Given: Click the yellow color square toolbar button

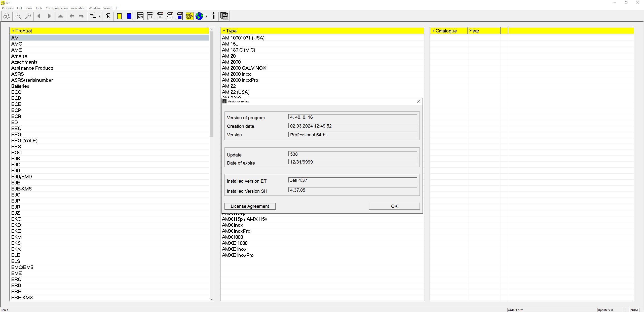Looking at the screenshot, I should point(120,16).
